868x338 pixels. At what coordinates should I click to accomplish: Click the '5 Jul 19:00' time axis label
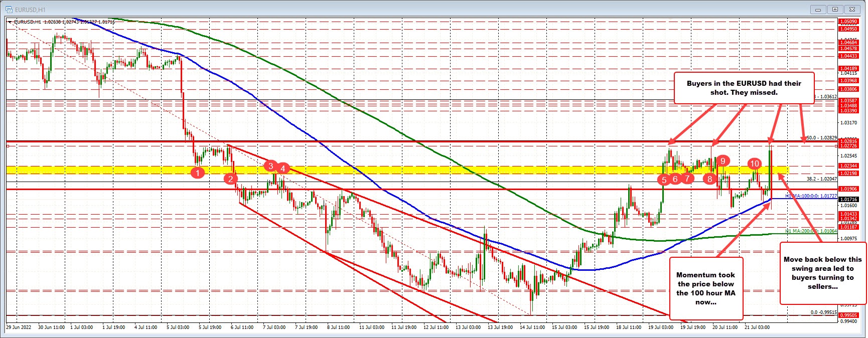209,327
